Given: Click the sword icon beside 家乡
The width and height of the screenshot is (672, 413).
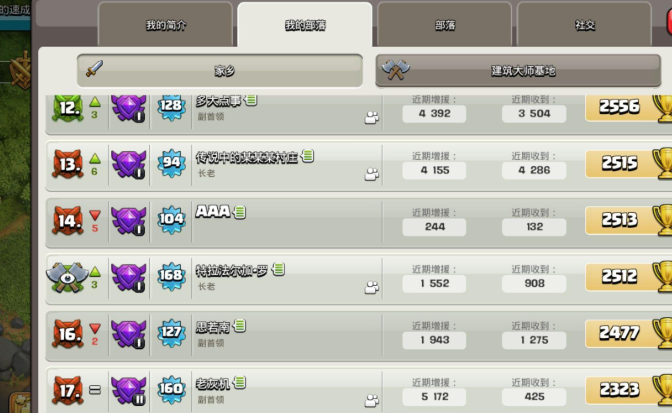Looking at the screenshot, I should pos(94,69).
